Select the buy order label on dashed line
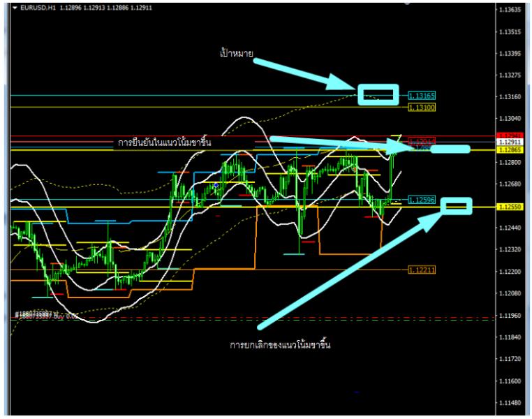The width and height of the screenshot is (532, 419). (x=46, y=316)
